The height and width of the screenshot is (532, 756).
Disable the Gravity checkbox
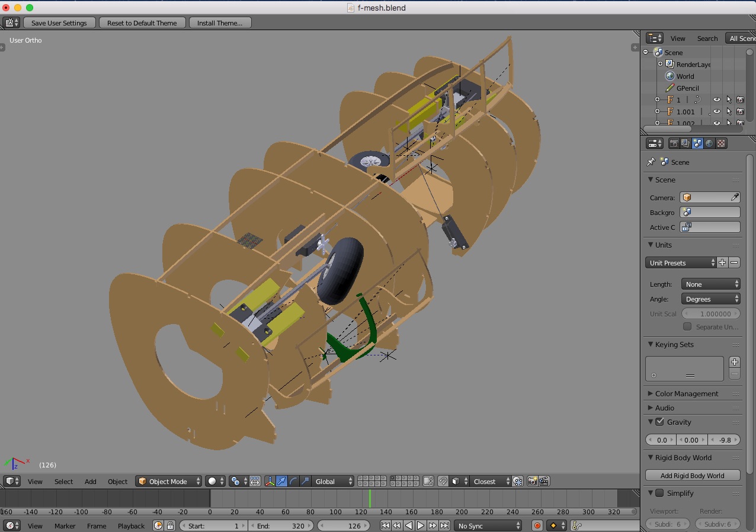pos(659,422)
